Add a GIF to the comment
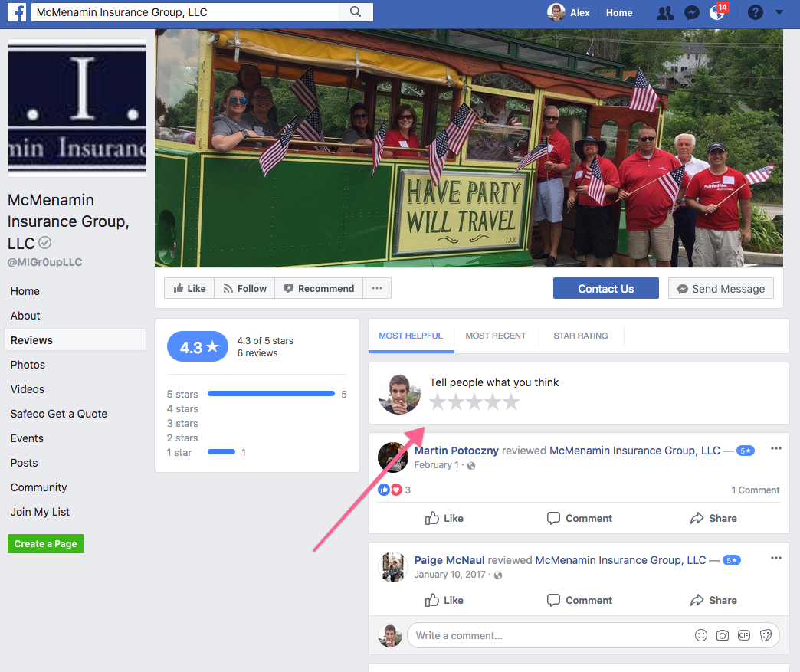This screenshot has width=800, height=672. pos(744,635)
